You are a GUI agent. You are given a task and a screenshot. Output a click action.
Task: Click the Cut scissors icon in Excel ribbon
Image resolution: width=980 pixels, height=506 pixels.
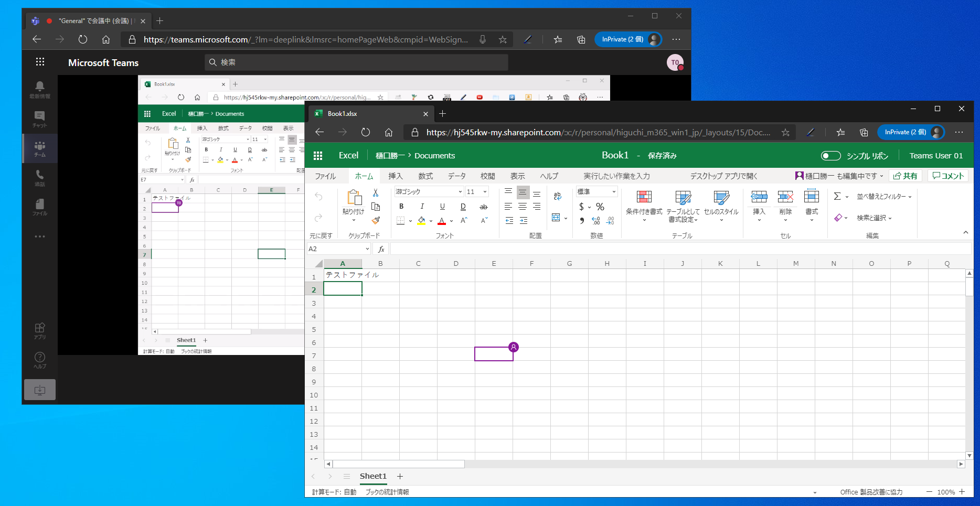coord(376,193)
